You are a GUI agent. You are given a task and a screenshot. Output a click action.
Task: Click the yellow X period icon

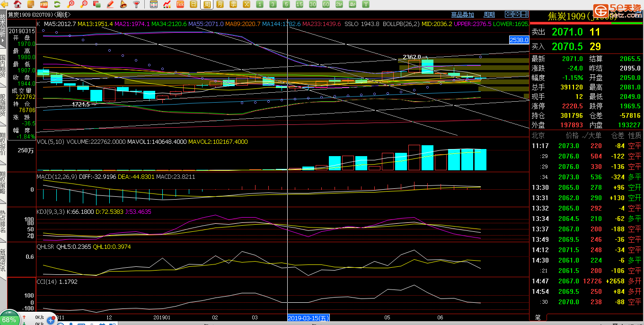click(x=247, y=4)
